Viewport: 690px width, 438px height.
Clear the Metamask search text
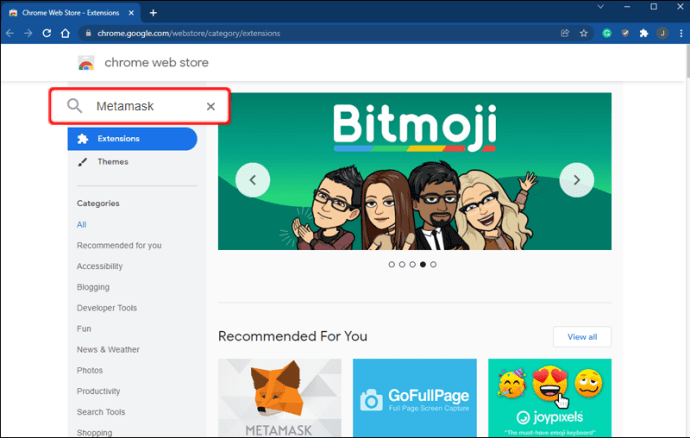[x=211, y=106]
